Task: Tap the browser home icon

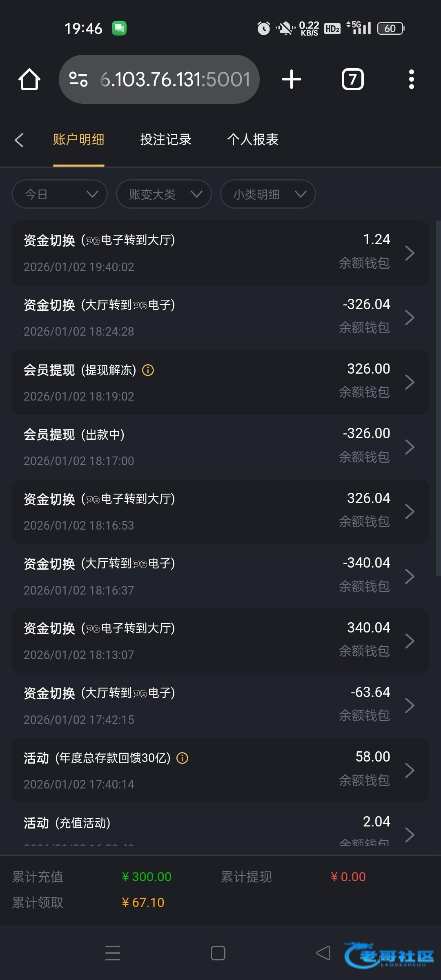Action: (29, 79)
